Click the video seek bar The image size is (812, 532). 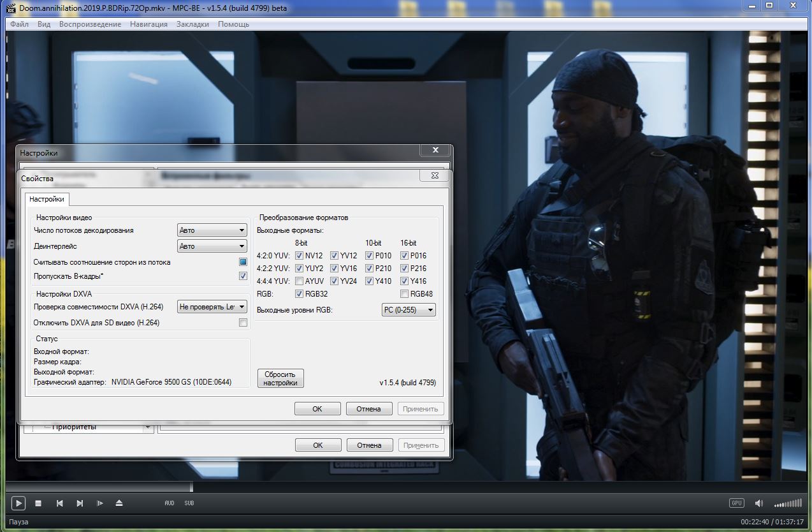(406, 487)
